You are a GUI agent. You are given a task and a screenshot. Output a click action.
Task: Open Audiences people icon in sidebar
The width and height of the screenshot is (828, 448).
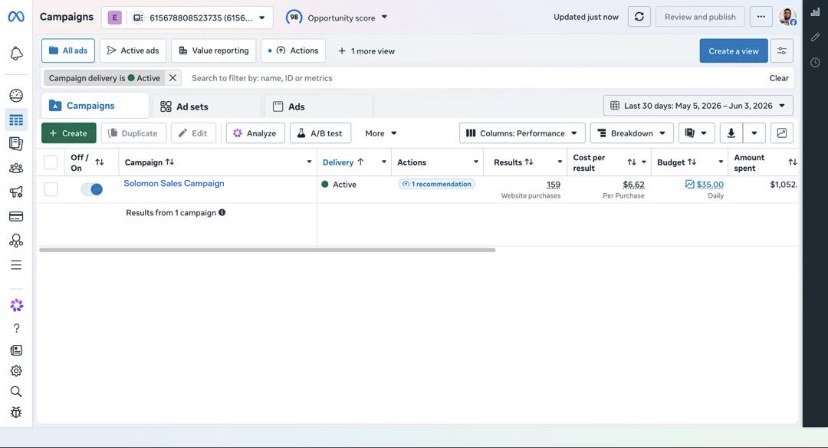(16, 168)
